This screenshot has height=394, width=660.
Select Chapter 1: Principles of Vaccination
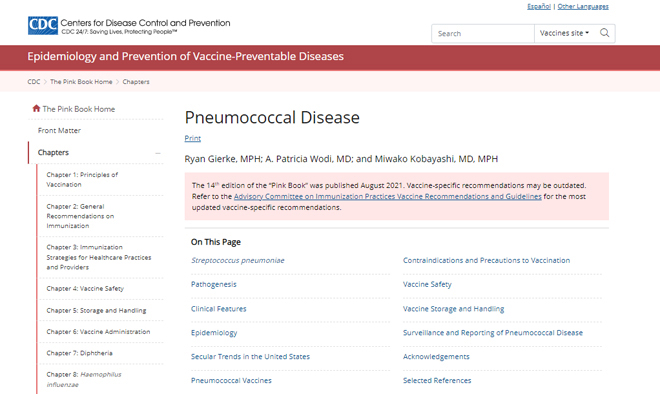click(x=82, y=180)
